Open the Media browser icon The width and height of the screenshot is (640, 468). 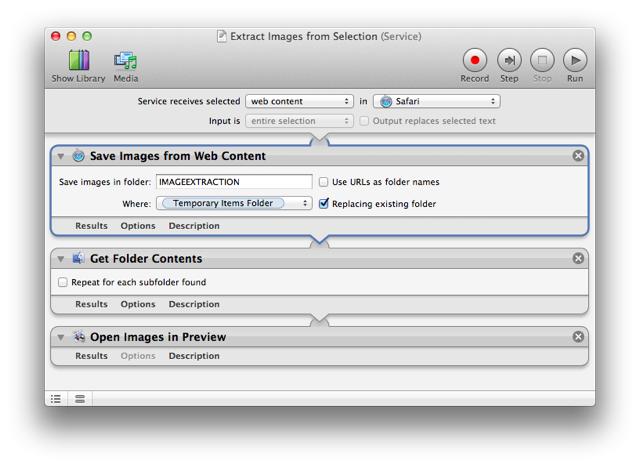tap(125, 60)
